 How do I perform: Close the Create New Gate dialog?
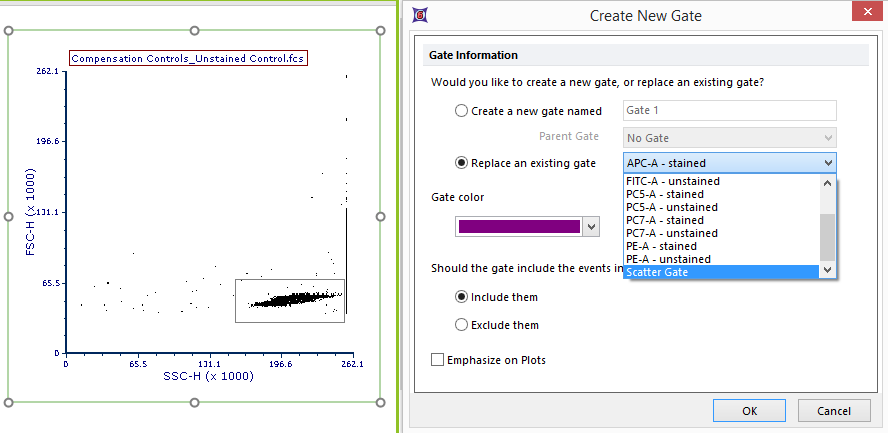pyautogui.click(x=862, y=14)
